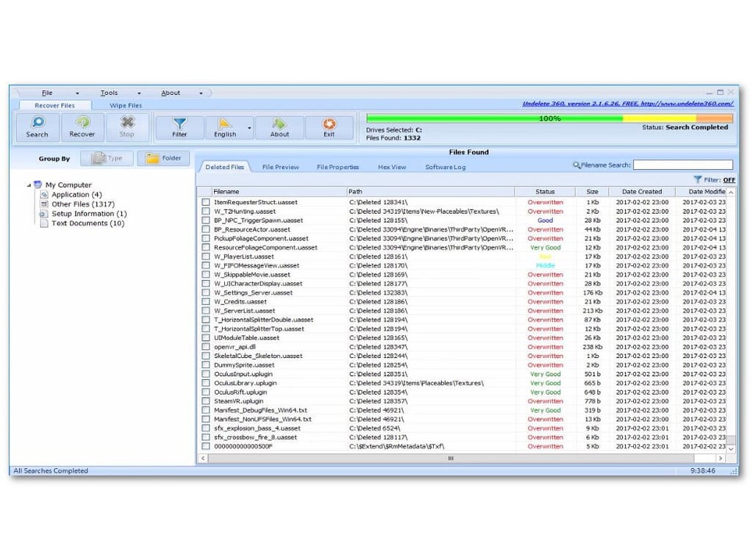Tick BP_NPC_TriggerSpawn.uasset checkbox
The height and width of the screenshot is (560, 753).
click(206, 220)
